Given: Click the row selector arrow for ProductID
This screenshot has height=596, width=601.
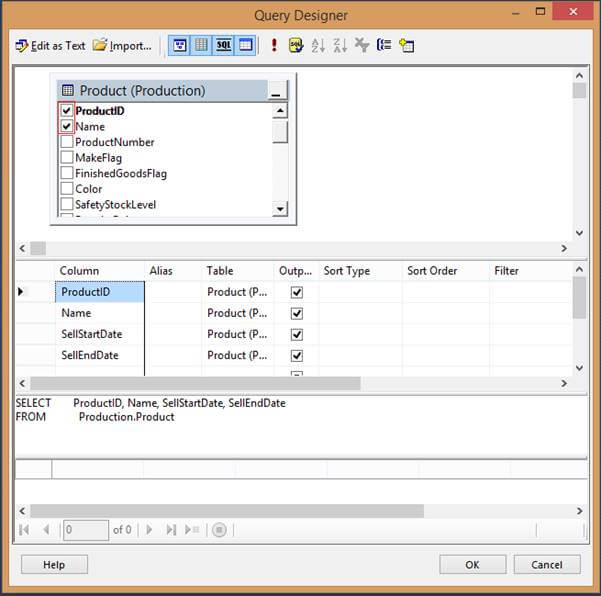Looking at the screenshot, I should point(21,292).
